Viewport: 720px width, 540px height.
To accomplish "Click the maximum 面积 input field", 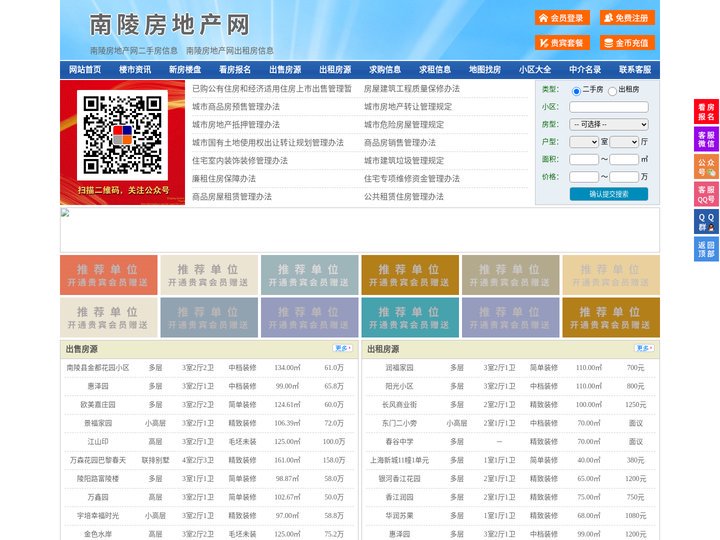I will tap(624, 159).
